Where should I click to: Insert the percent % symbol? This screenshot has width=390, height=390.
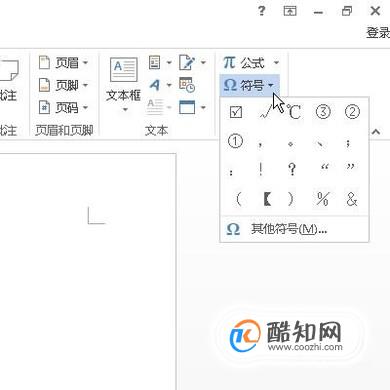pyautogui.click(x=323, y=199)
